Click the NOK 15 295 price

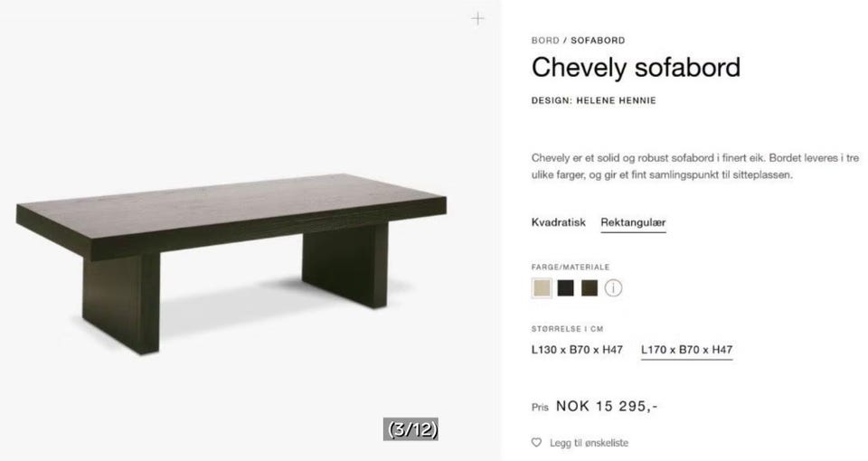point(606,406)
